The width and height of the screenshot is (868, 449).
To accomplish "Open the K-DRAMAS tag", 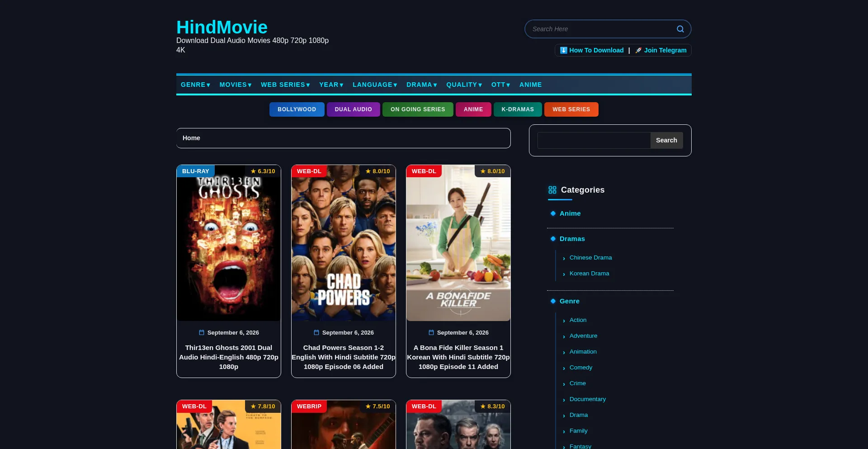I will [x=518, y=109].
